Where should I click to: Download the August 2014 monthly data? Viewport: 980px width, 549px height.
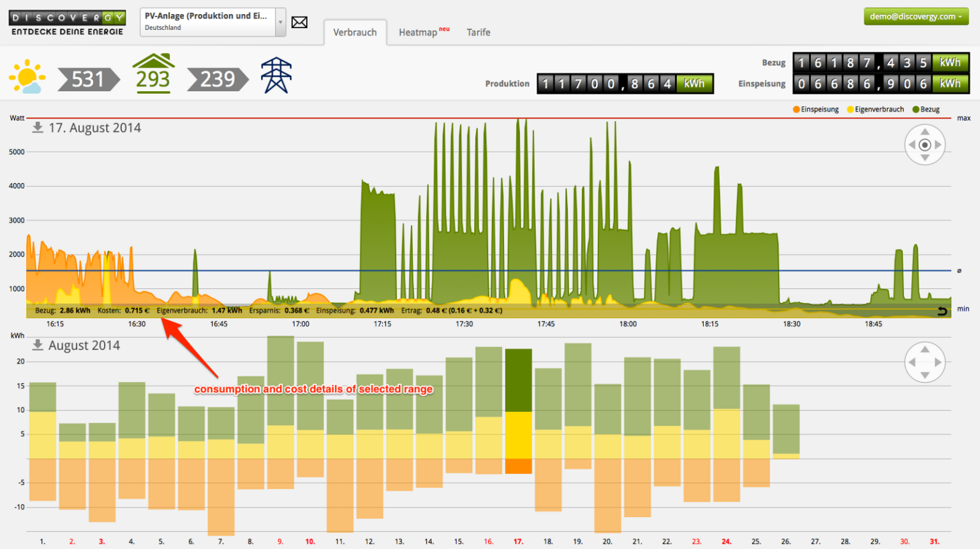click(x=38, y=345)
